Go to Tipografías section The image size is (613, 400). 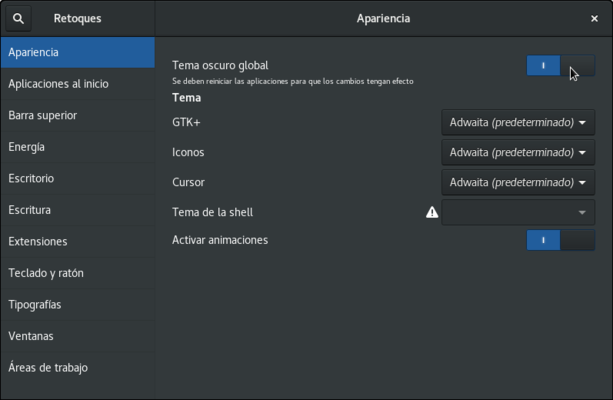[x=77, y=304]
